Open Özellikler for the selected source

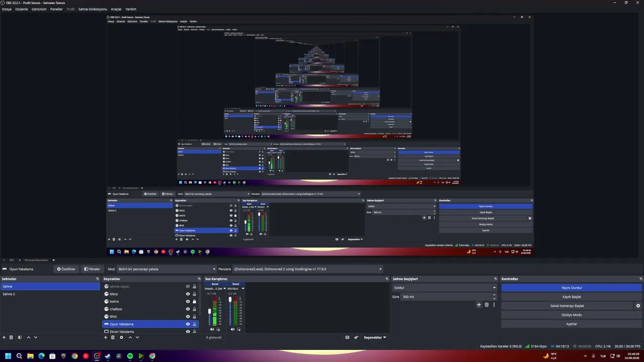pos(66,269)
